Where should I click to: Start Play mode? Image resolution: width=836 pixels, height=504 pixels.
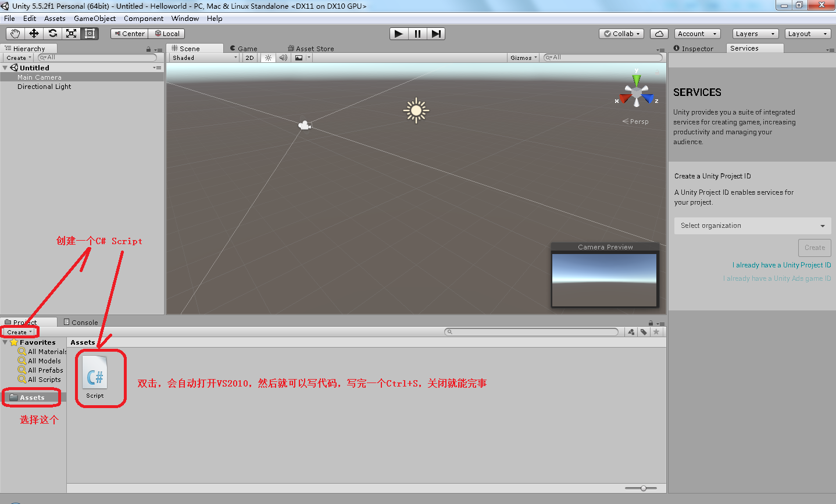(x=399, y=34)
